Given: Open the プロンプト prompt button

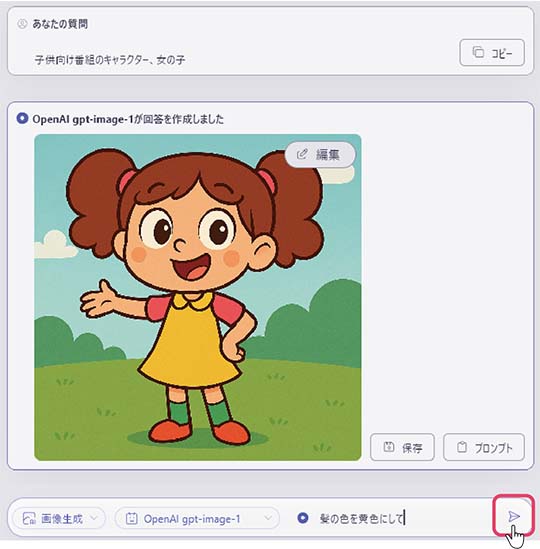Looking at the screenshot, I should tap(484, 447).
